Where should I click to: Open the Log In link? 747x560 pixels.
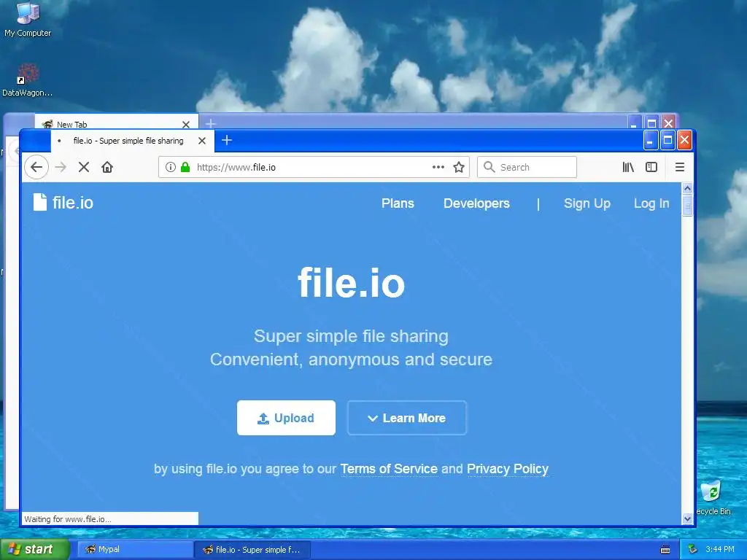(651, 203)
